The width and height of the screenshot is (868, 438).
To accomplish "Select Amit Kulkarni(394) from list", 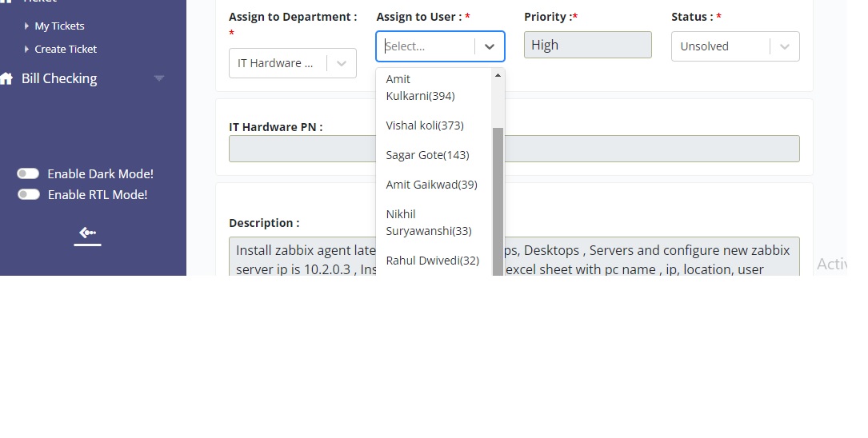I will [x=434, y=87].
